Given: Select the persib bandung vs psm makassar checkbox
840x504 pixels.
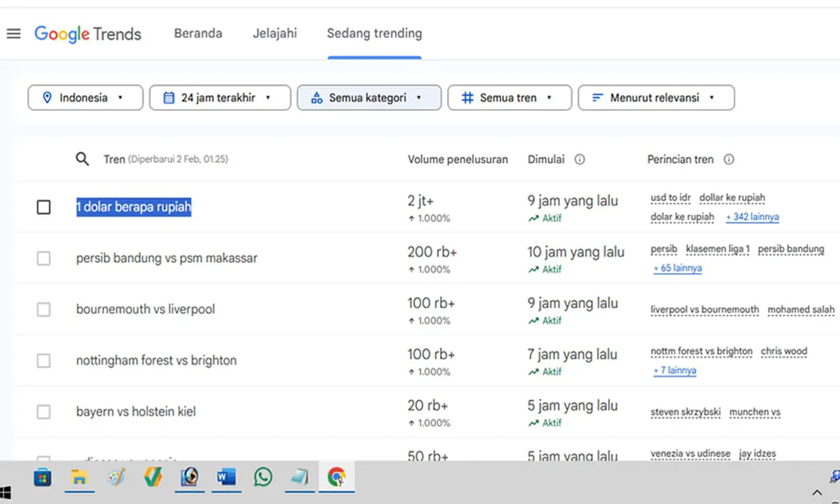Looking at the screenshot, I should pyautogui.click(x=43, y=258).
